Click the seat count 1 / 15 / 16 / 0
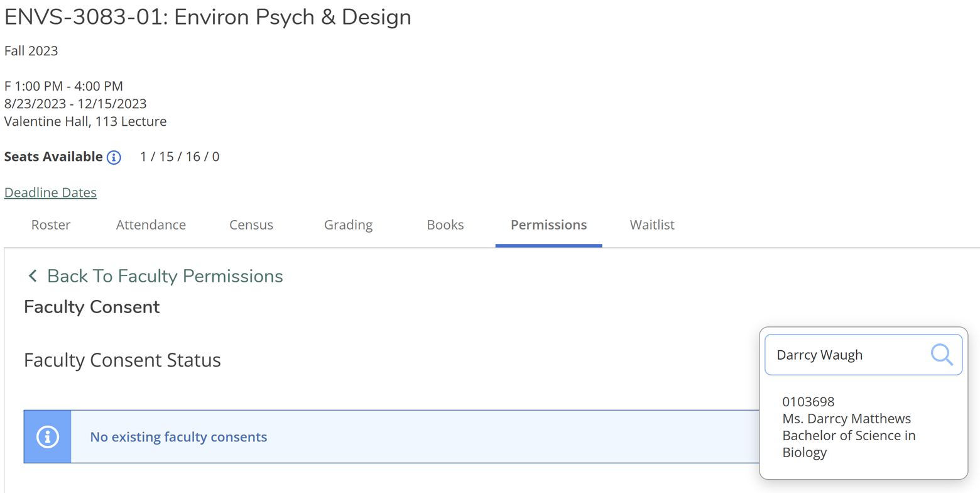980x493 pixels. 180,157
